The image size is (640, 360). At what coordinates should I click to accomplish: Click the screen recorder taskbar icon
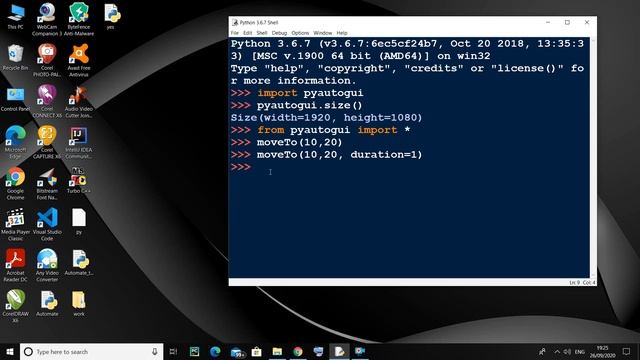pyautogui.click(x=360, y=351)
